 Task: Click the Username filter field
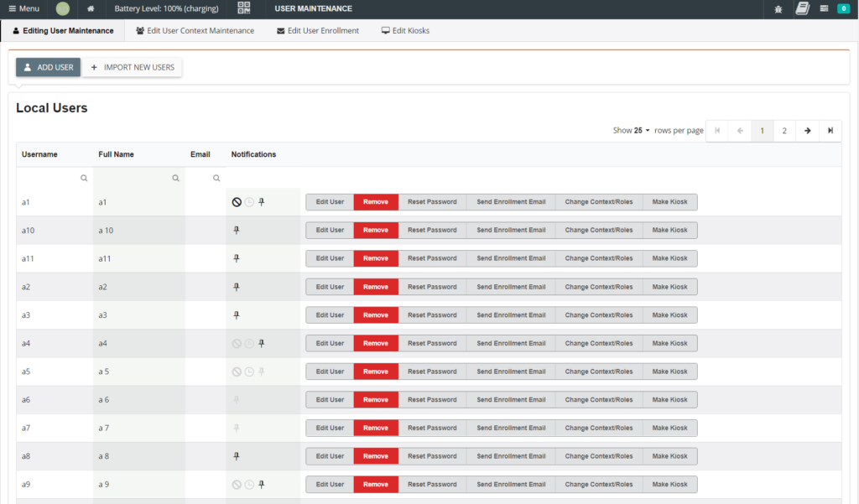[55, 178]
